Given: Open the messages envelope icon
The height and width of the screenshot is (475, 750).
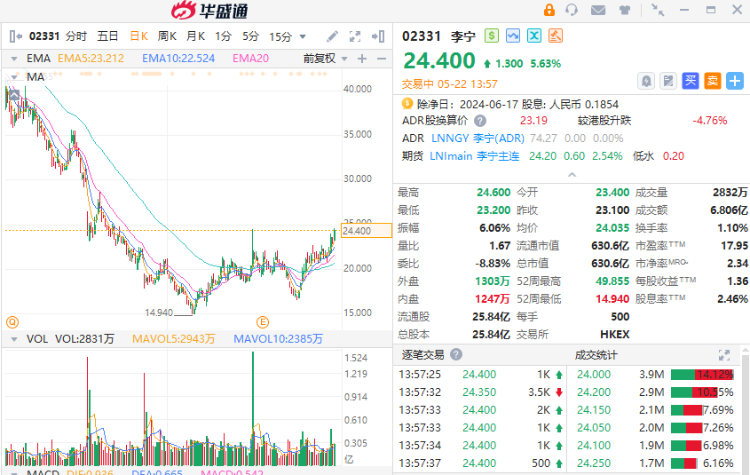Looking at the screenshot, I should point(598,10).
